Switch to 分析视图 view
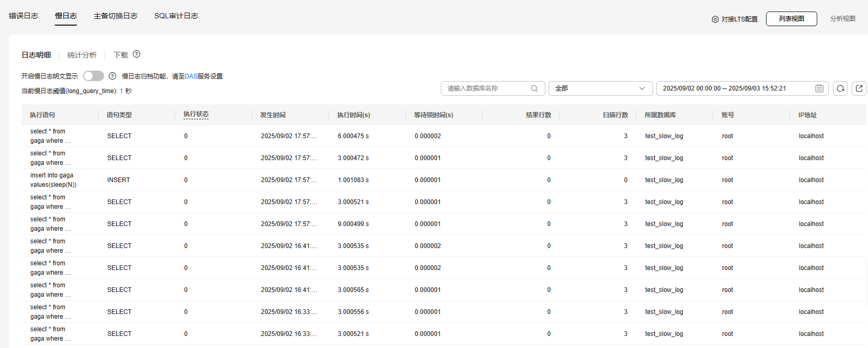The width and height of the screenshot is (868, 348). coord(842,19)
